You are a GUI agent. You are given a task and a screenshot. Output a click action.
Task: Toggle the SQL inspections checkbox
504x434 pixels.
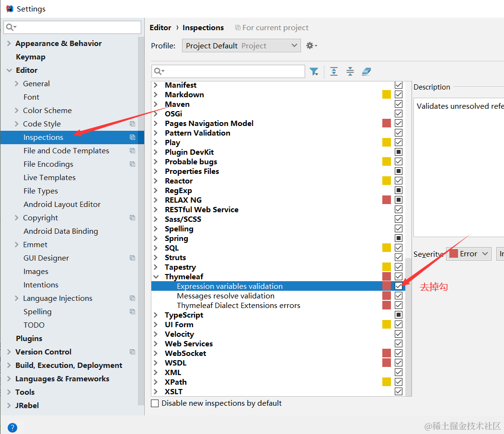pyautogui.click(x=399, y=248)
